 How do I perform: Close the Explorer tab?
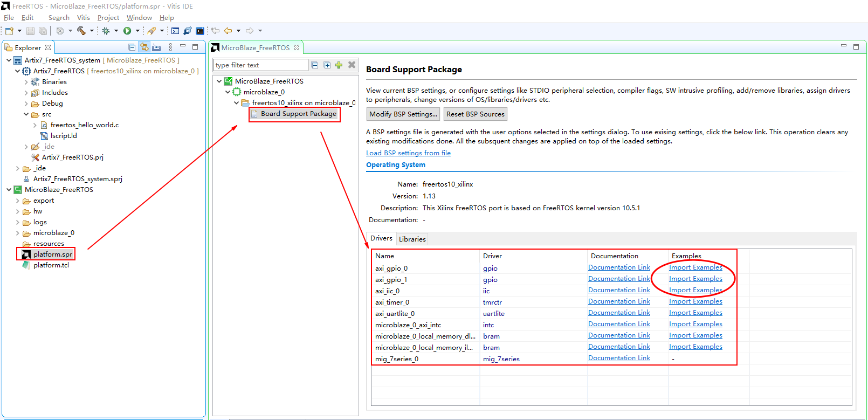pyautogui.click(x=48, y=47)
